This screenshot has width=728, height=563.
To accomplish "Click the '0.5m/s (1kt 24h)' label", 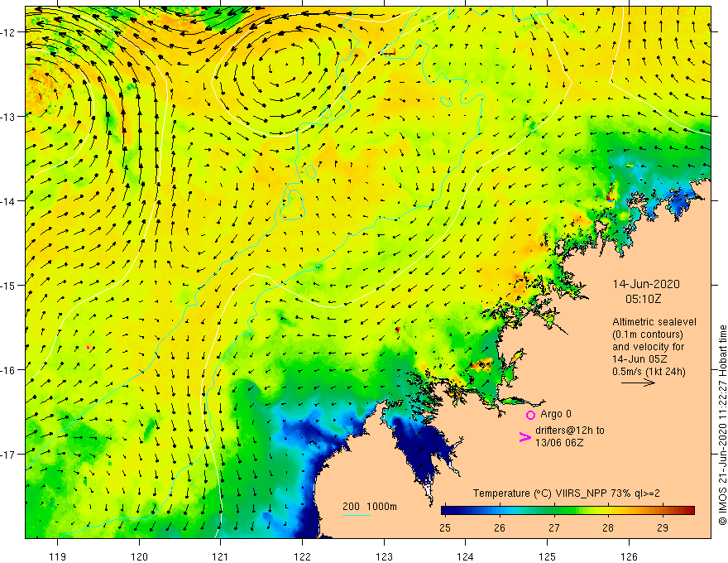I will 649,372.
